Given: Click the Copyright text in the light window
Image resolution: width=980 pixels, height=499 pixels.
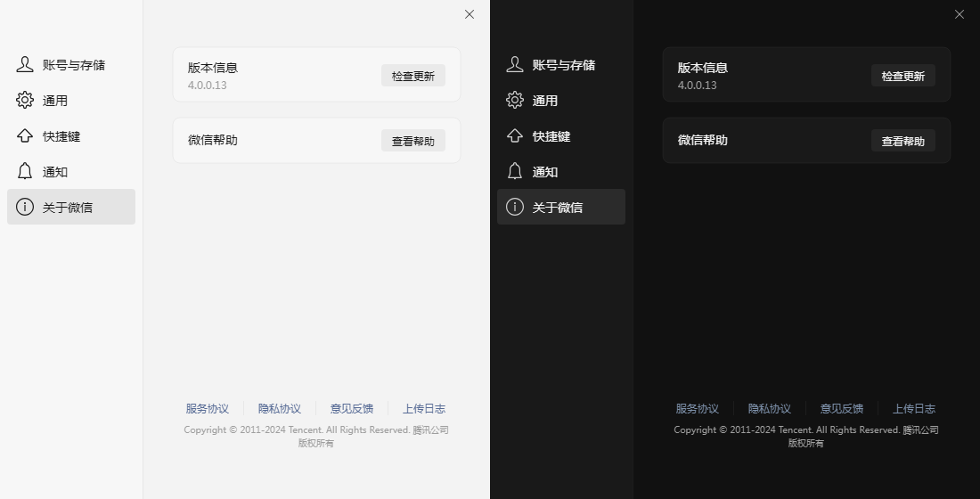Looking at the screenshot, I should (x=316, y=437).
